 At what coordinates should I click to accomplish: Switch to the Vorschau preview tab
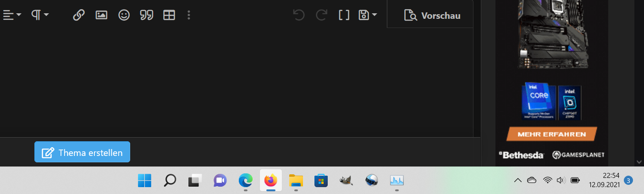coord(432,16)
